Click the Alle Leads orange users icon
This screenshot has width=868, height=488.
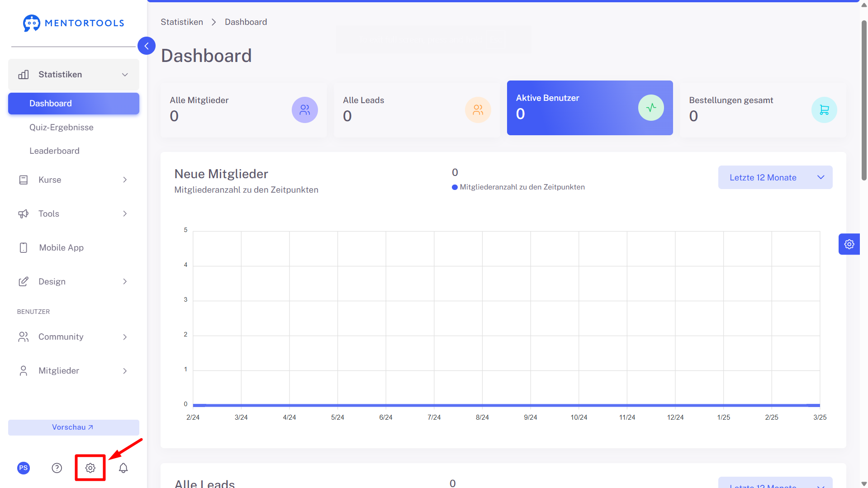[478, 110]
